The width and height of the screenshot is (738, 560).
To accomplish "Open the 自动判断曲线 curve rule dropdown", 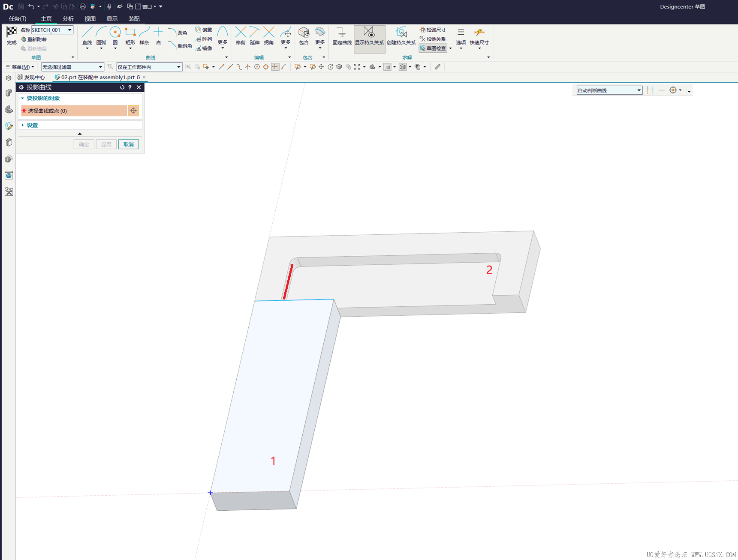I will tap(639, 90).
